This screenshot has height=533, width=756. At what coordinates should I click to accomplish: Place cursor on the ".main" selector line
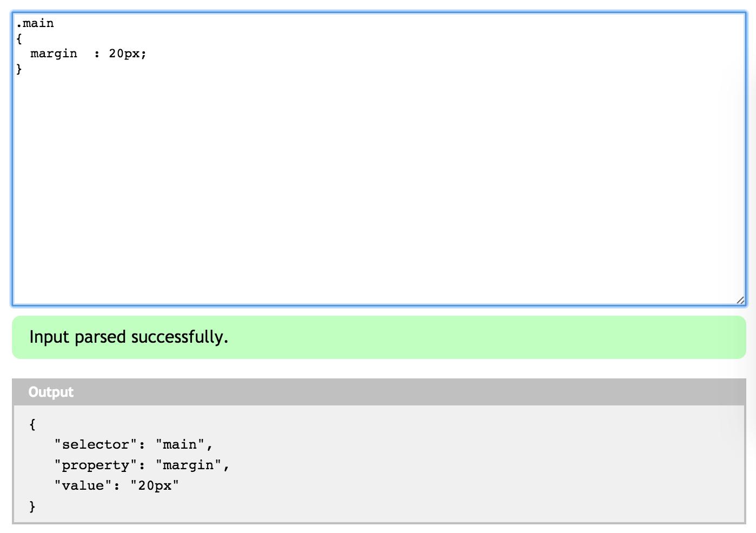pos(35,23)
